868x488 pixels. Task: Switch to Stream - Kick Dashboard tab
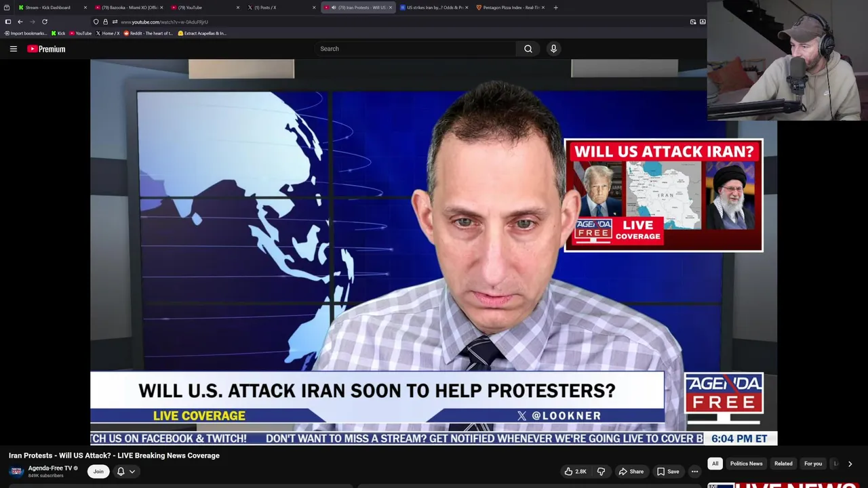coord(52,7)
